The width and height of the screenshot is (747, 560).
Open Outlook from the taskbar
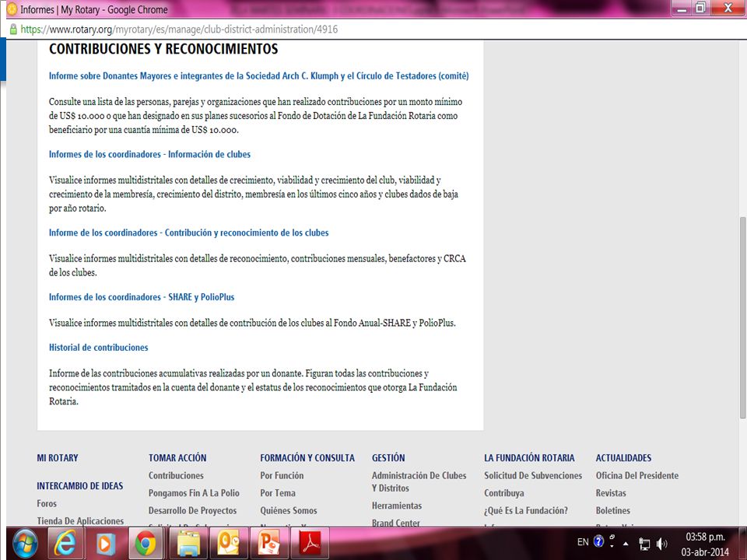228,544
